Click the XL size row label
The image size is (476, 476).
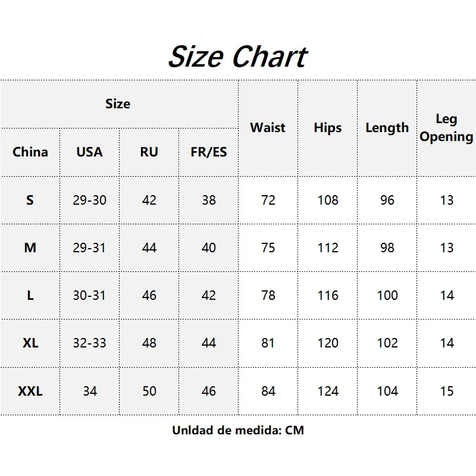(30, 343)
